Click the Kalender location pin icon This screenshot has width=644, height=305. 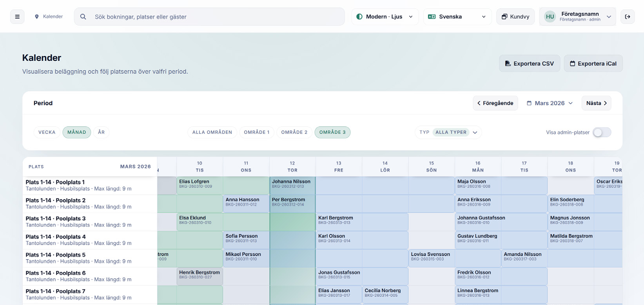tap(37, 16)
